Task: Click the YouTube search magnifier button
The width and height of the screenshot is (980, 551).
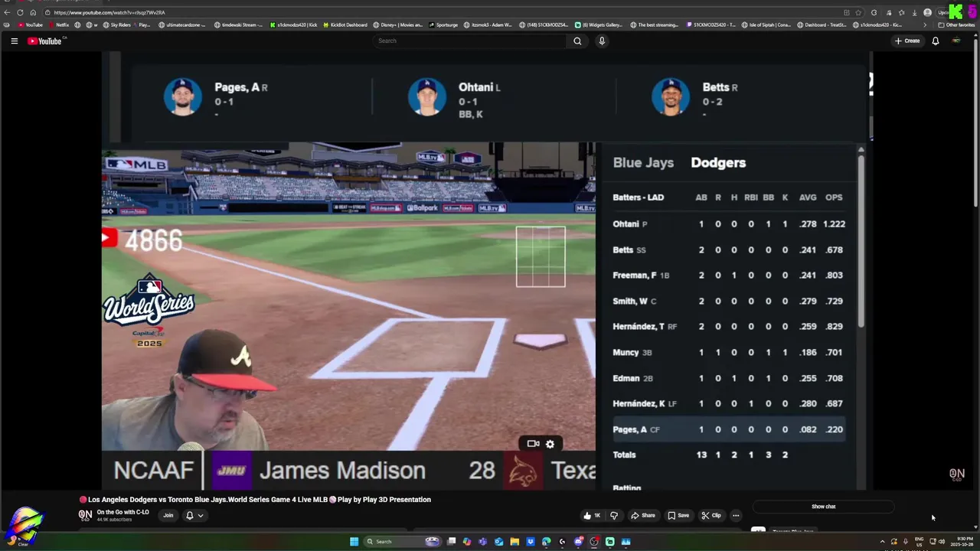Action: coord(577,41)
